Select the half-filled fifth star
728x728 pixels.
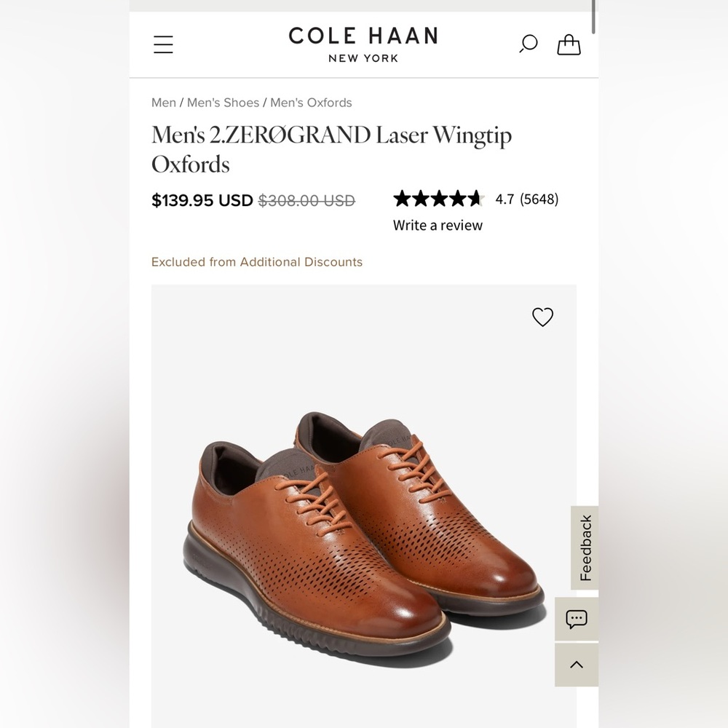pyautogui.click(x=477, y=198)
